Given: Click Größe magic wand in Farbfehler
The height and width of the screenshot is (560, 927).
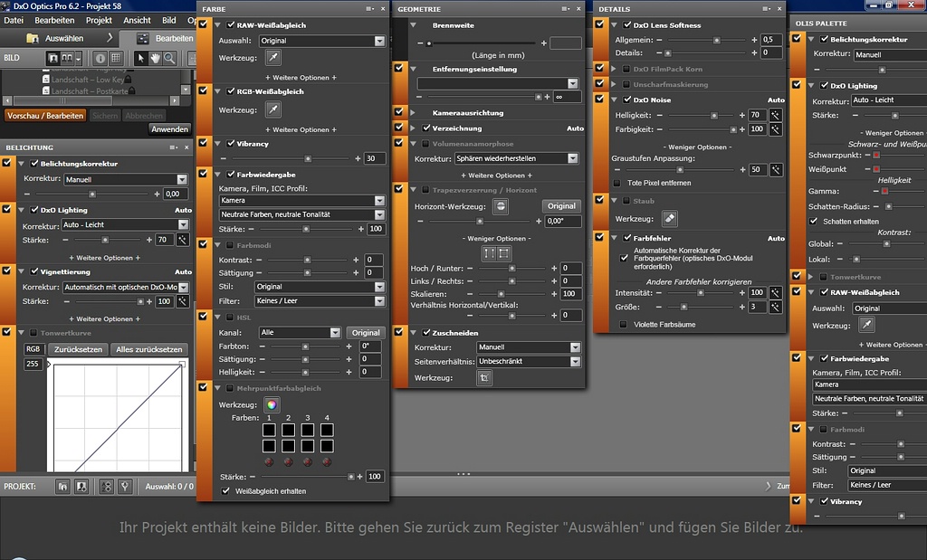Looking at the screenshot, I should [775, 307].
